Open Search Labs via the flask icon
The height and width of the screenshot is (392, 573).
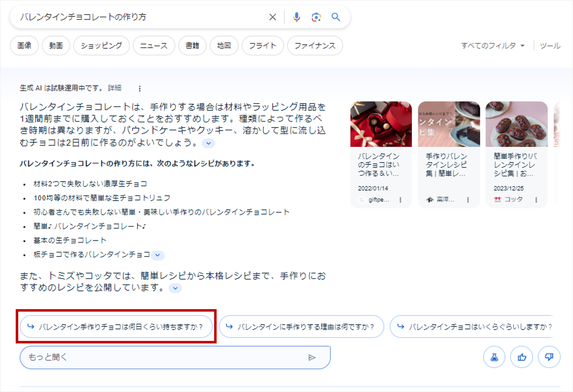494,357
